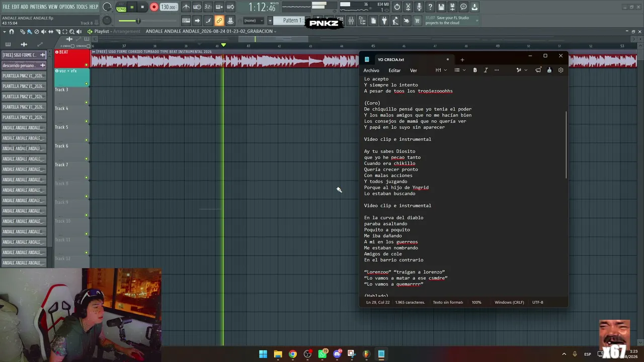This screenshot has height=362, width=644.
Task: Open Google Chrome from the taskbar
Action: (293, 354)
